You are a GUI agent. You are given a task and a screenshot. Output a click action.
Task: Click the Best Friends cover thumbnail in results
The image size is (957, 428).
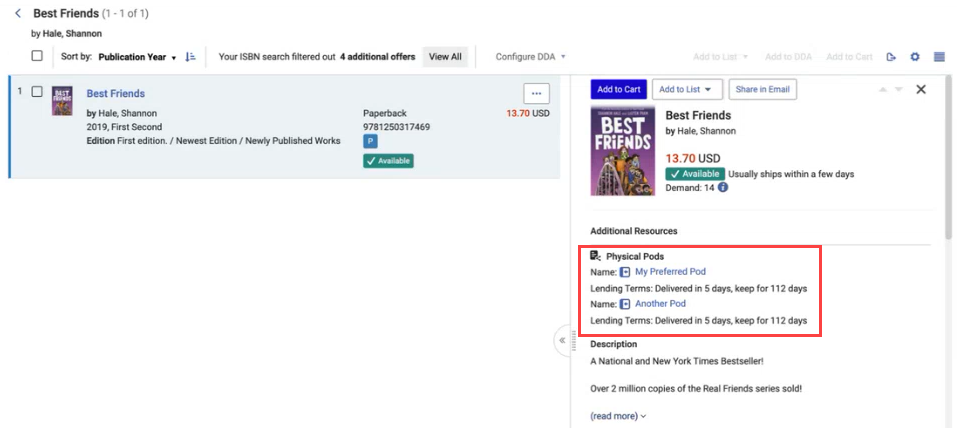[62, 101]
